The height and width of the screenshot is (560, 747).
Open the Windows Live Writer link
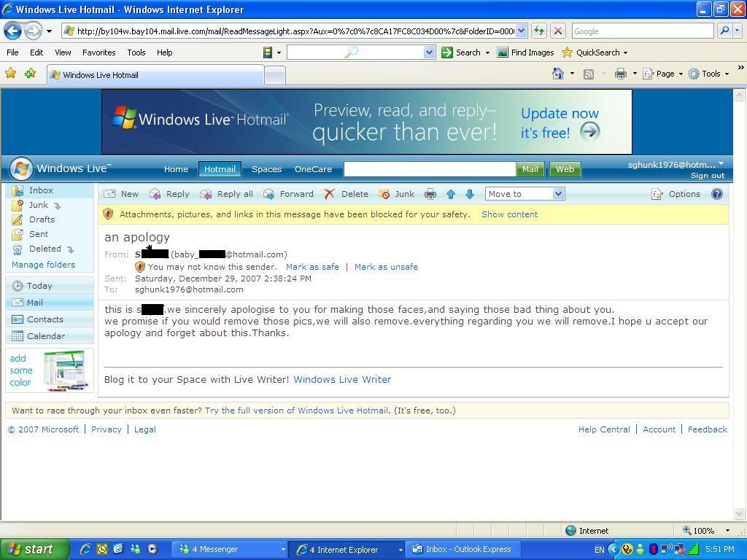[x=342, y=379]
